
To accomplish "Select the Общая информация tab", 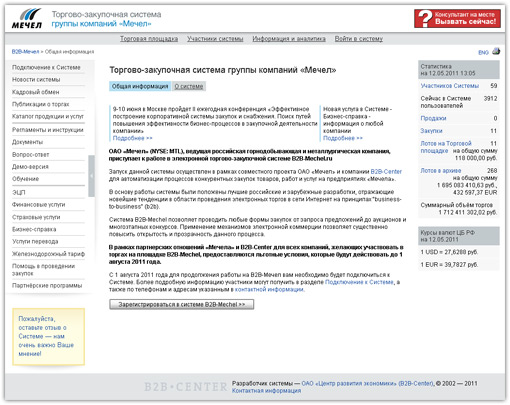I will 140,86.
